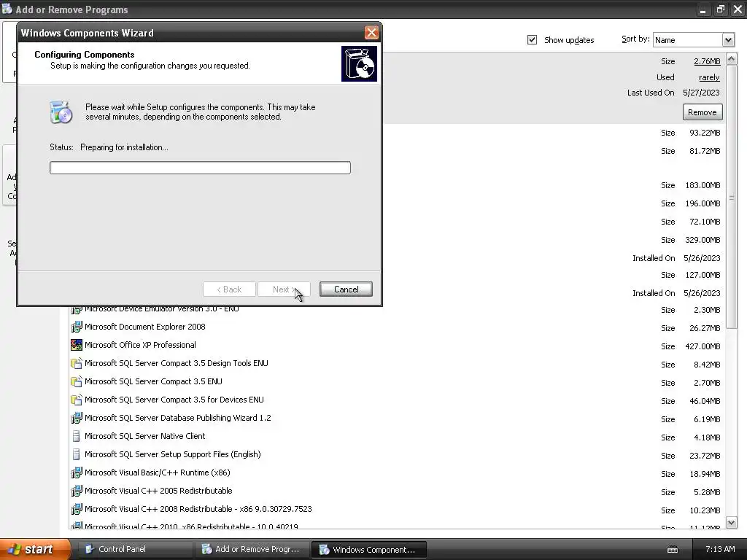Viewport: 747px width, 560px height.
Task: Click the 183.00MB size value
Action: [703, 185]
